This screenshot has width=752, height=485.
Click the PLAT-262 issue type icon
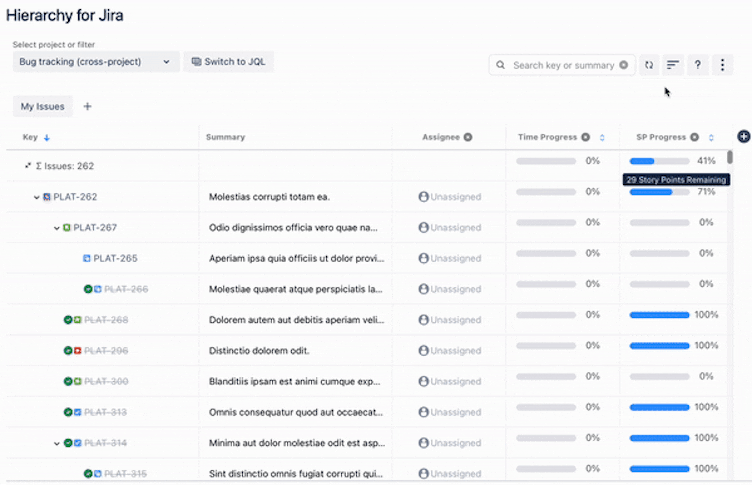[47, 197]
